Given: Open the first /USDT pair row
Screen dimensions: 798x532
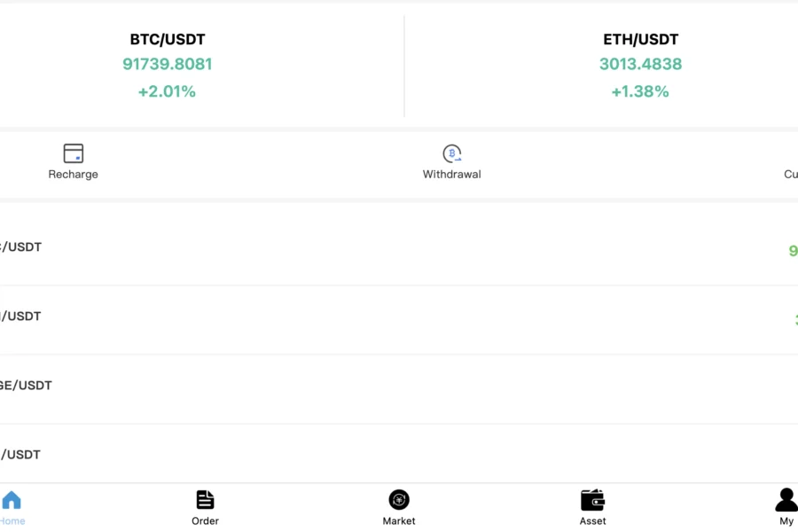Looking at the screenshot, I should (x=399, y=249).
